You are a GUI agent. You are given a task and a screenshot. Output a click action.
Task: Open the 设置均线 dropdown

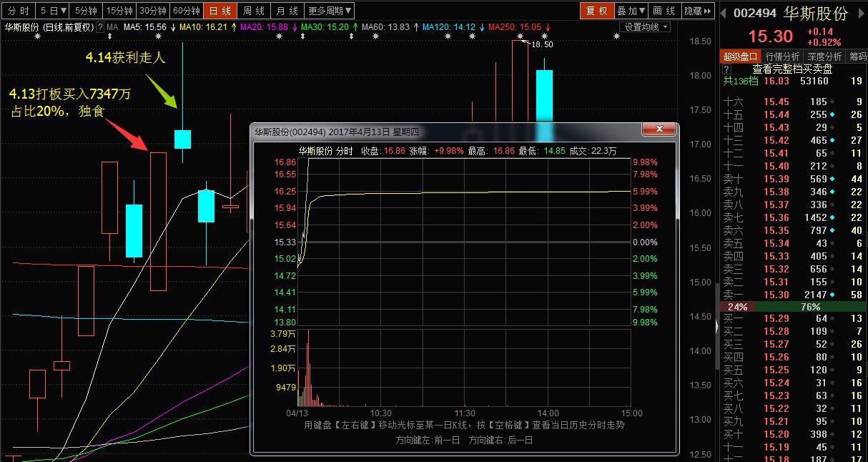pos(645,27)
